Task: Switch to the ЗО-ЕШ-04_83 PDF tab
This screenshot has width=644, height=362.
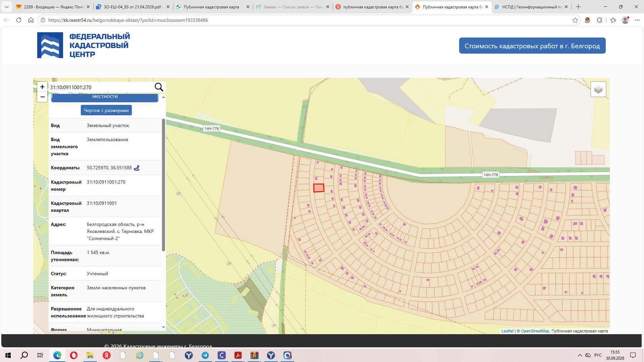Action: 132,7
